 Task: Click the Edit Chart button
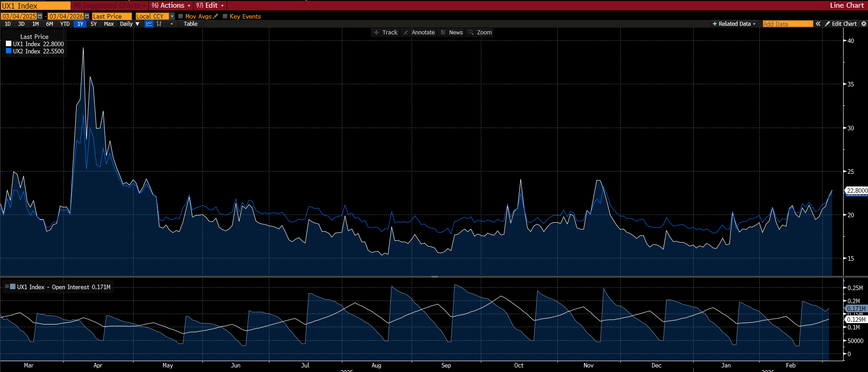(841, 24)
